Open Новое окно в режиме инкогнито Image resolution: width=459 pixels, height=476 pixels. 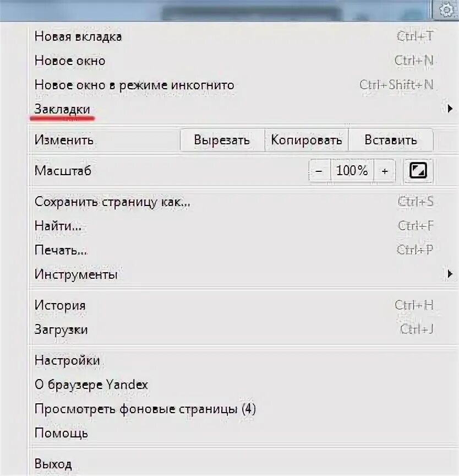click(x=243, y=85)
